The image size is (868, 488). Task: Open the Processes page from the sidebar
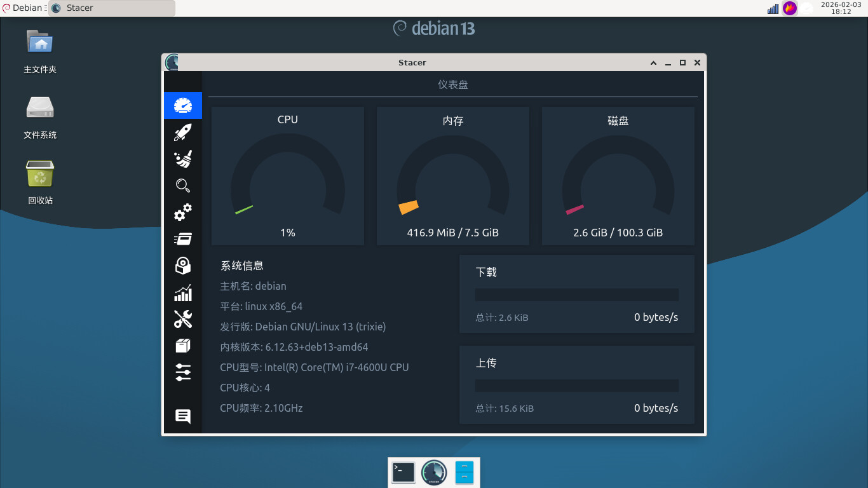[183, 239]
